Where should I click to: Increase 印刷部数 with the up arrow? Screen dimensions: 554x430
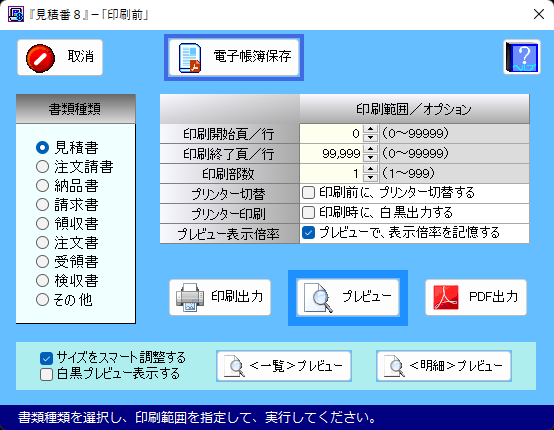(x=370, y=169)
